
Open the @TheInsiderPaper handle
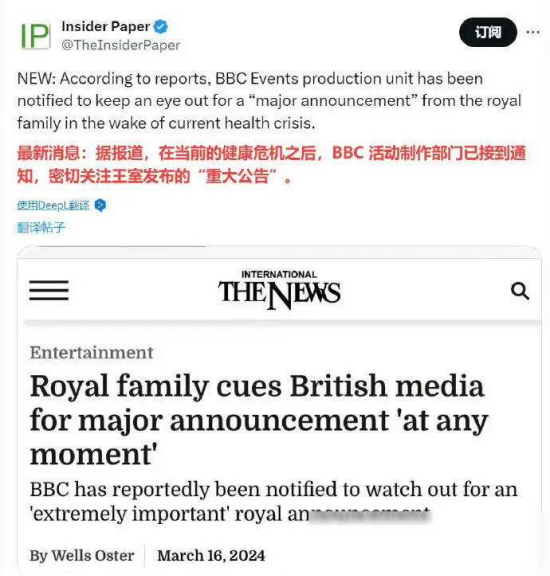[121, 45]
